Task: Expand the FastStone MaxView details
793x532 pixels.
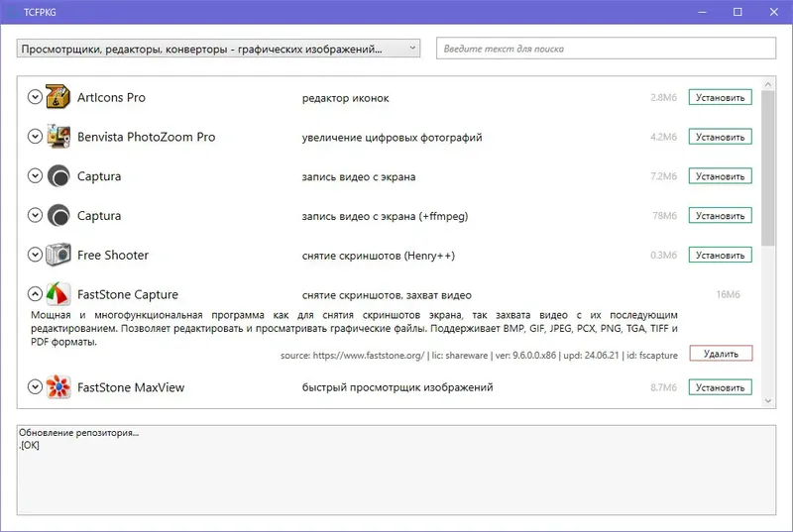Action: point(35,387)
